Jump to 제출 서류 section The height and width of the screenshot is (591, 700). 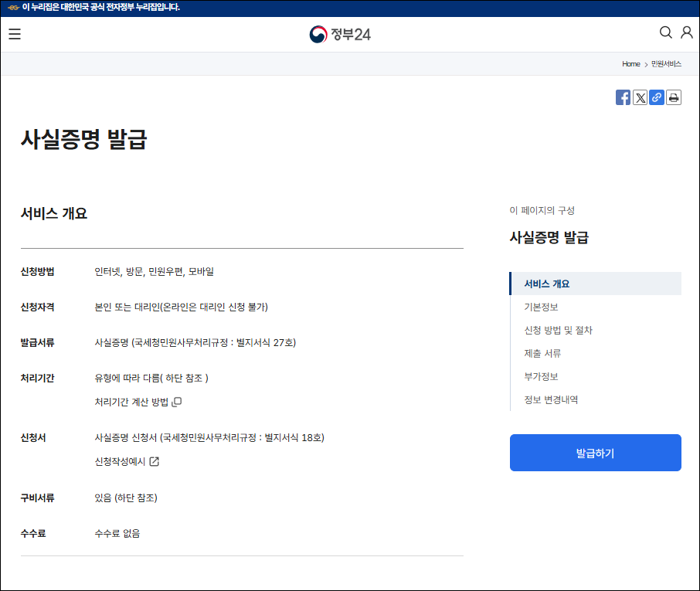[x=542, y=353]
